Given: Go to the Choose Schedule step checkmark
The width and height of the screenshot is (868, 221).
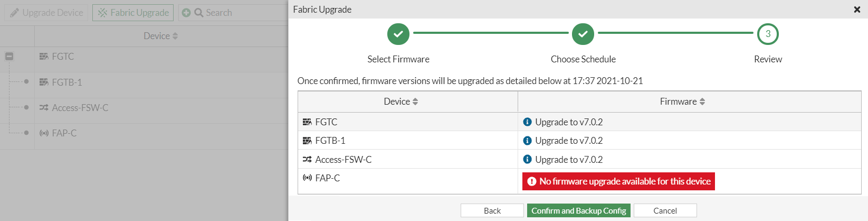Looking at the screenshot, I should tap(583, 34).
